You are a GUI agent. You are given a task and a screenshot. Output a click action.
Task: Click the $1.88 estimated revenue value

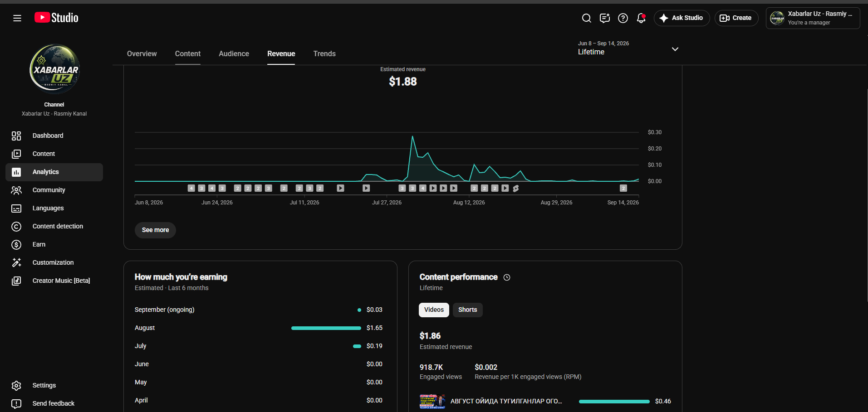[x=403, y=82]
